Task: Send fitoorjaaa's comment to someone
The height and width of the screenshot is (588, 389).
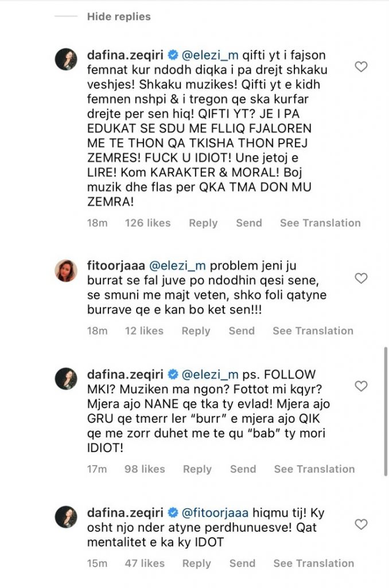Action: [x=242, y=331]
